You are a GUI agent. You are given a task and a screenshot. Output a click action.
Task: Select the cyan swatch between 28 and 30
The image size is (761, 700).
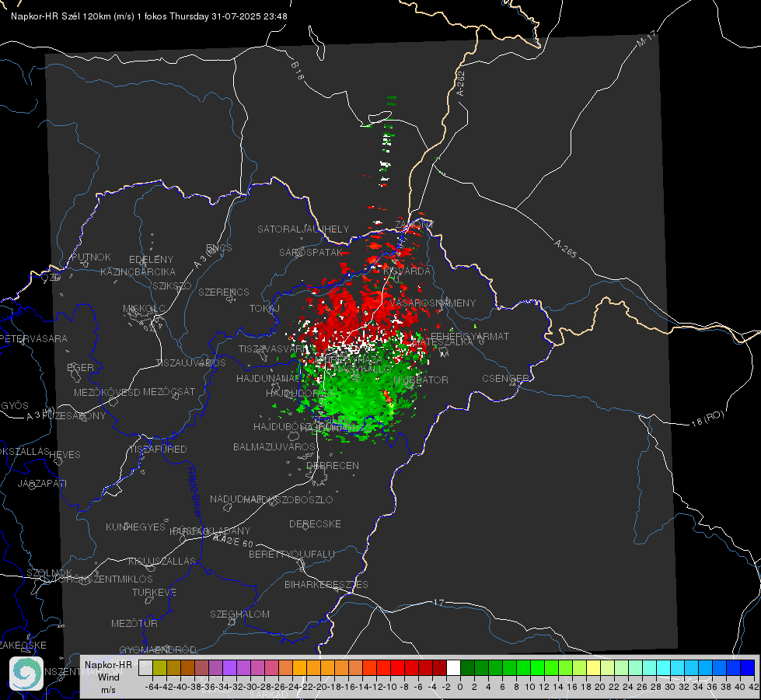(664, 667)
